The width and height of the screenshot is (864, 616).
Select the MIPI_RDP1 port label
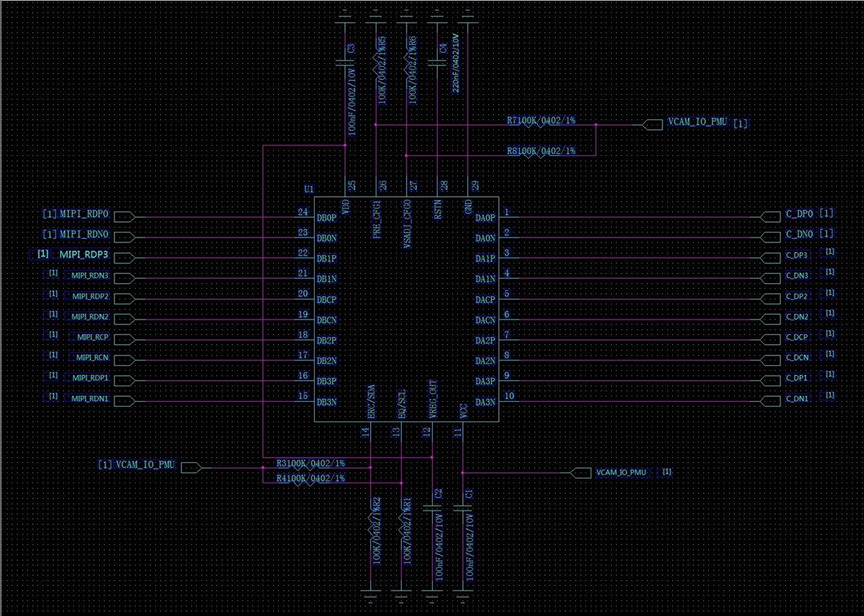90,378
